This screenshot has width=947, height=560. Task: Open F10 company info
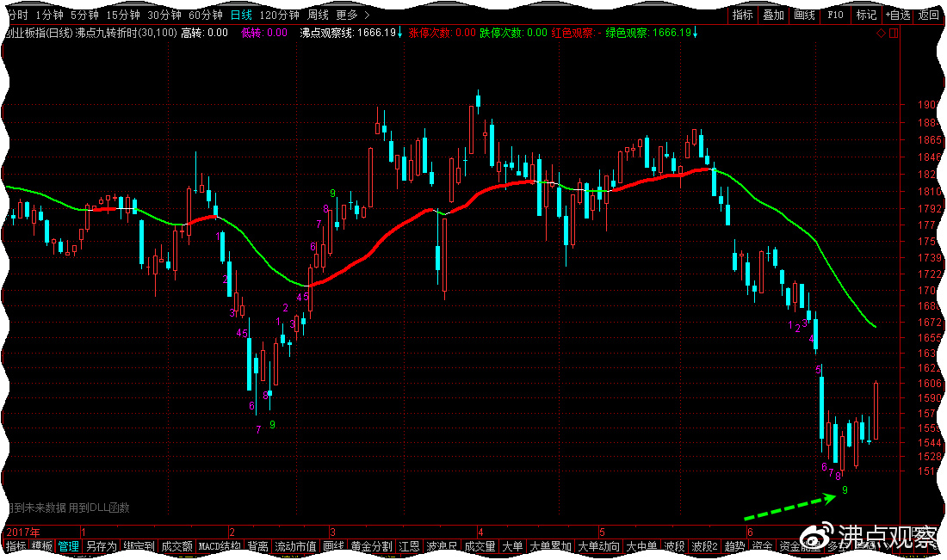point(835,15)
